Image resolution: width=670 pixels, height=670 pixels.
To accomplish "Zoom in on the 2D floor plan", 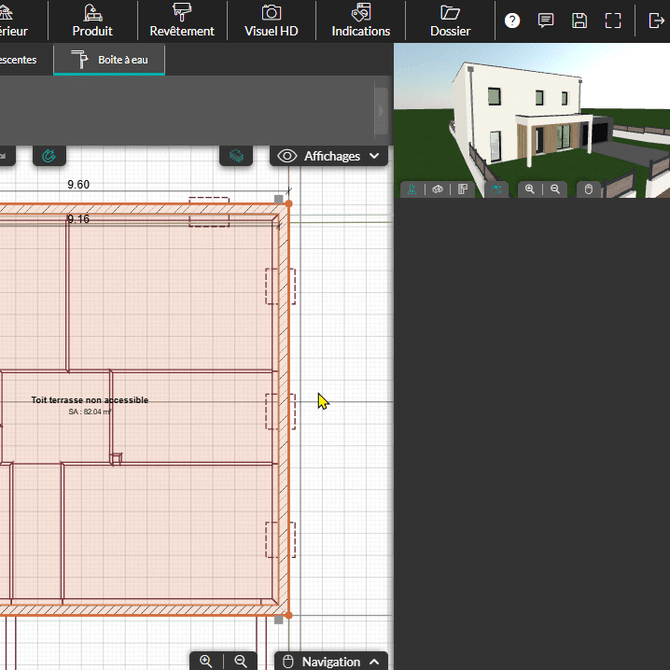I will click(206, 661).
